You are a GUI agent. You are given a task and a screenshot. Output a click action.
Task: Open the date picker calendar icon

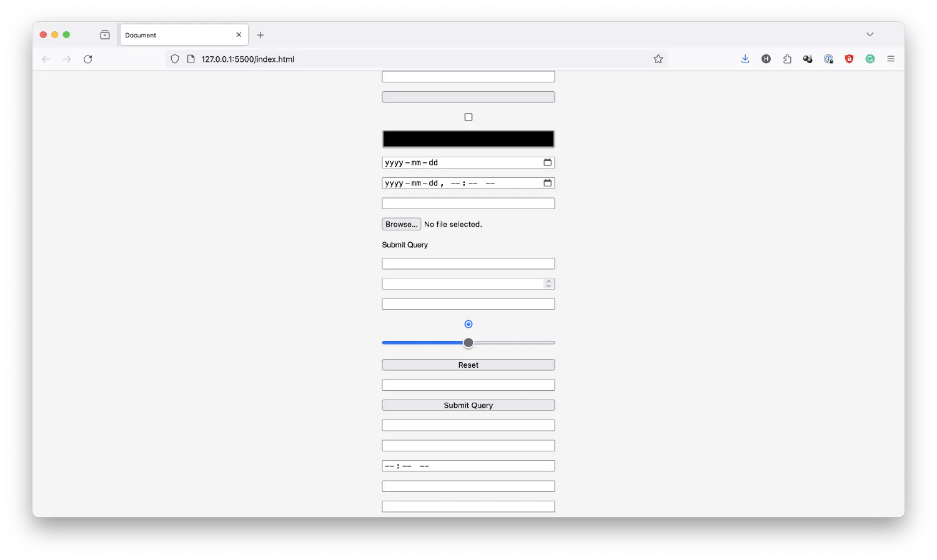[x=547, y=162]
